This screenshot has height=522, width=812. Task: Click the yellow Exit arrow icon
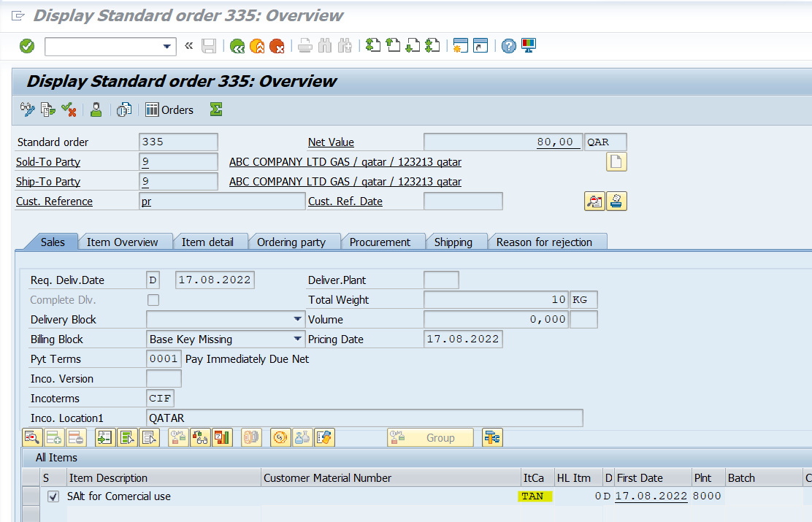257,46
